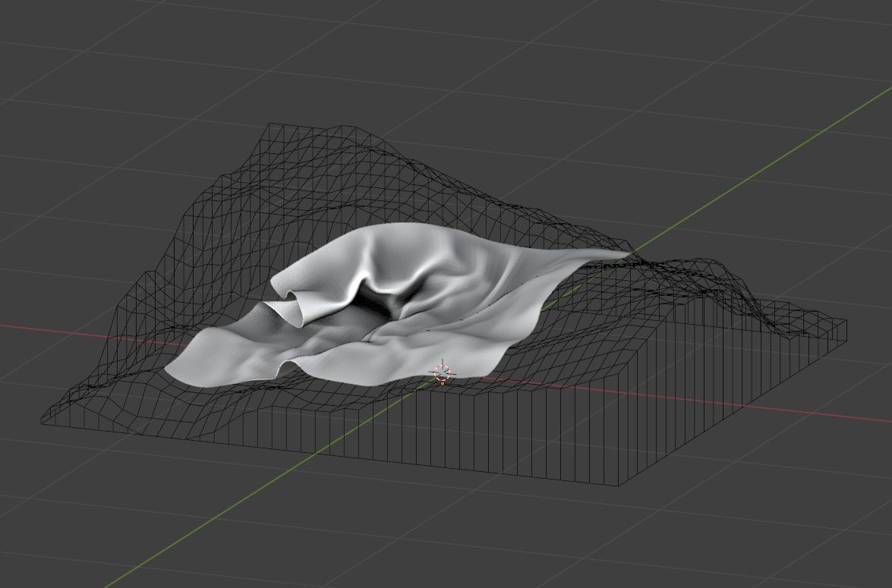Image resolution: width=892 pixels, height=588 pixels.
Task: Select the black wireframe terrain mesh
Action: click(x=444, y=304)
